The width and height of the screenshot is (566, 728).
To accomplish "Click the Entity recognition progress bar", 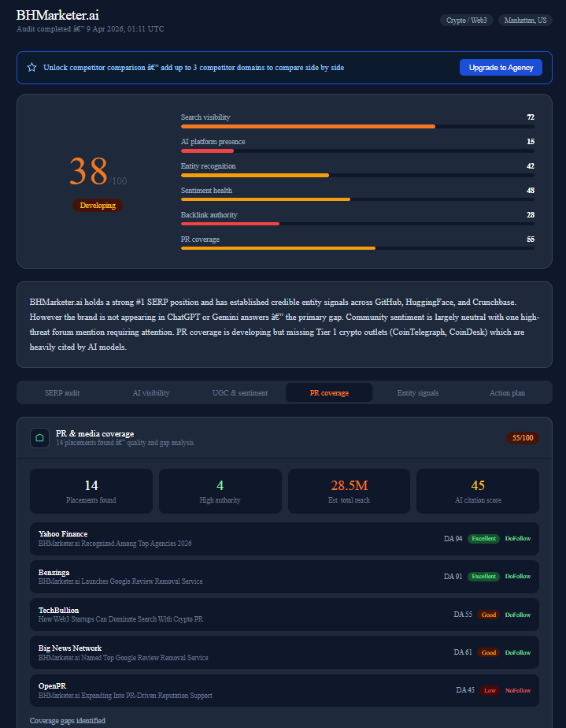I will click(x=357, y=175).
